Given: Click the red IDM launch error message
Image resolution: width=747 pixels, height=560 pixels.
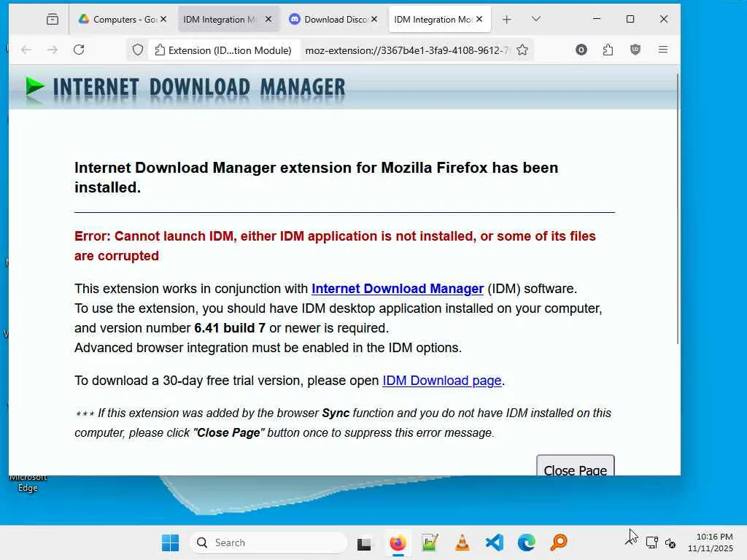Looking at the screenshot, I should [x=335, y=246].
